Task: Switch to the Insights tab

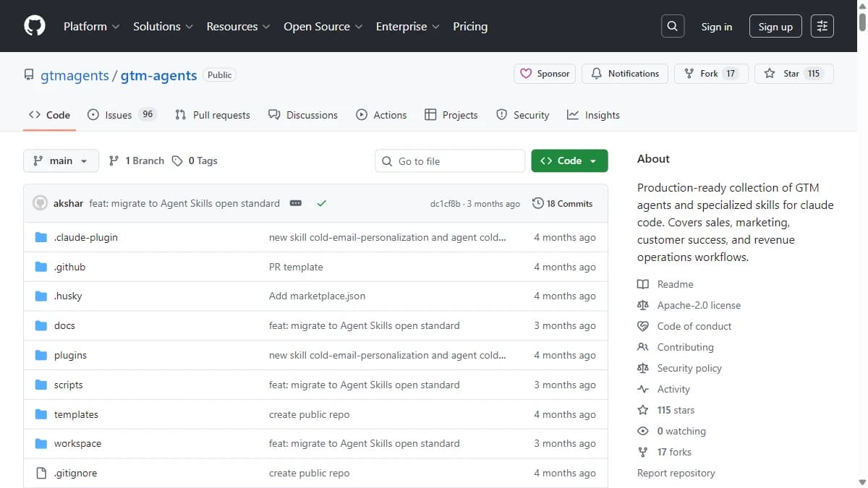Action: coord(593,115)
